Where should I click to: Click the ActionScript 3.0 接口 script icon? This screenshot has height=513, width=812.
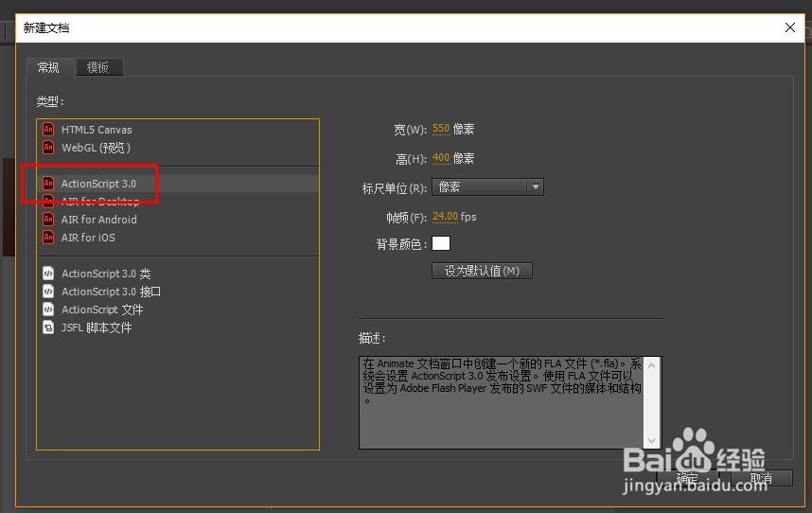click(x=48, y=291)
